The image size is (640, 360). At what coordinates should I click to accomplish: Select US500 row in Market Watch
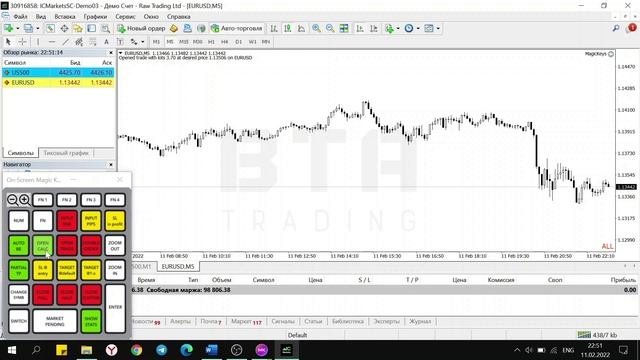58,73
